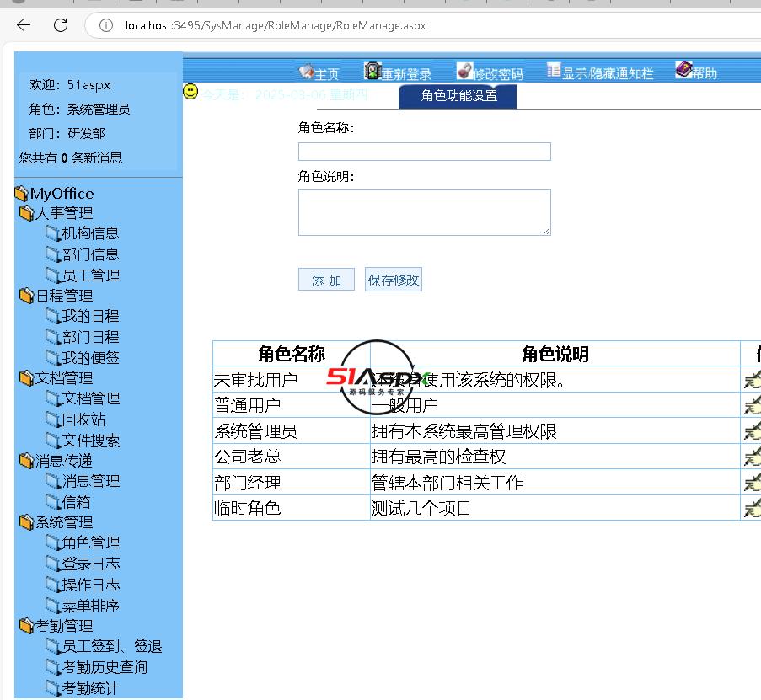Click the 角色说明 textarea
The image size is (761, 700).
(x=425, y=212)
